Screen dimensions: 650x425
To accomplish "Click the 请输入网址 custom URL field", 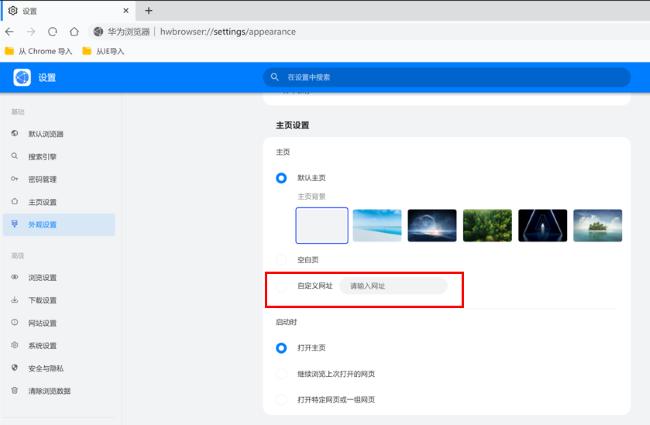I will tap(392, 286).
